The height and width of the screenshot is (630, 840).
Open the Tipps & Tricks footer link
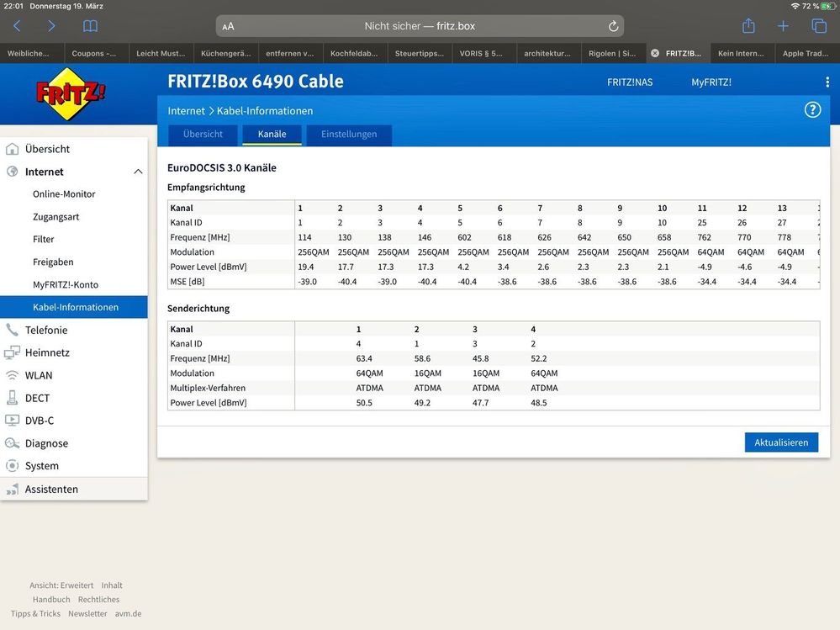click(35, 613)
